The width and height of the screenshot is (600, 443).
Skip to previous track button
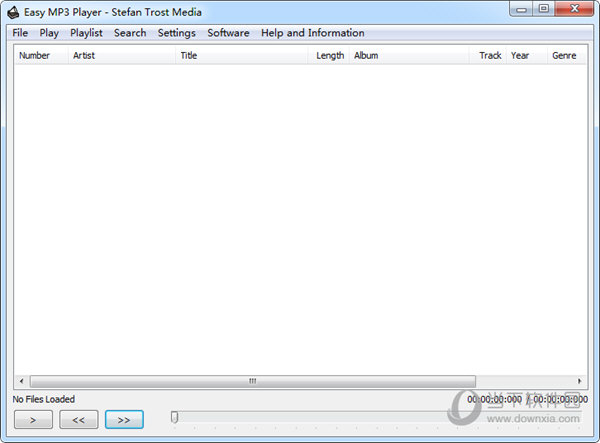pos(78,420)
